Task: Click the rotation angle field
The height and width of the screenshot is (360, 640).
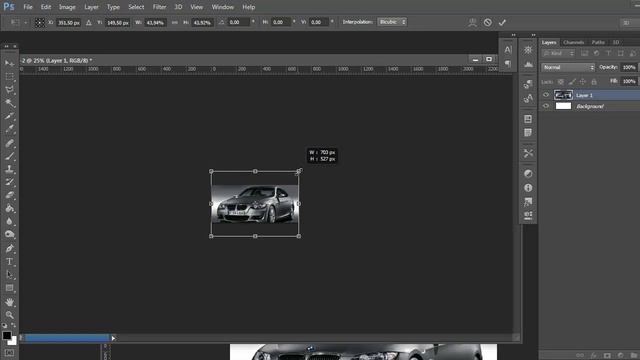Action: [x=238, y=22]
